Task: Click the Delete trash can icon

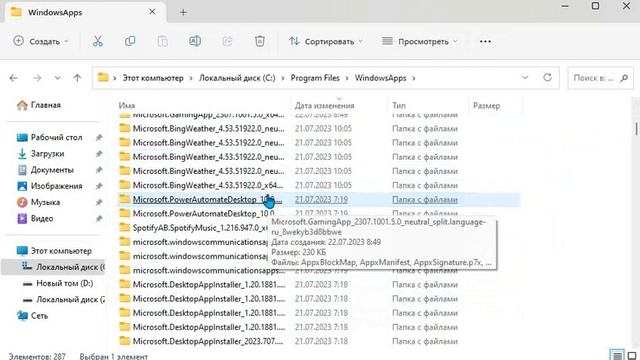Action: (260, 41)
